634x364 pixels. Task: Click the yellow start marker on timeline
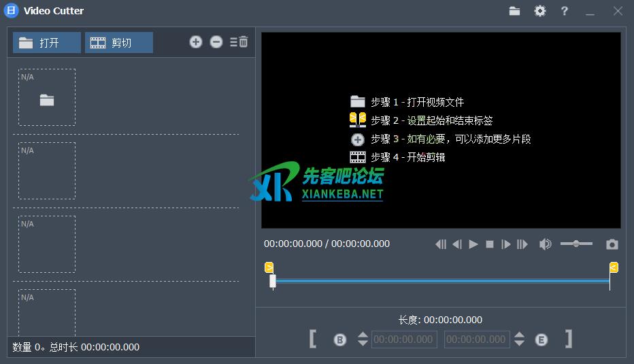click(x=269, y=267)
